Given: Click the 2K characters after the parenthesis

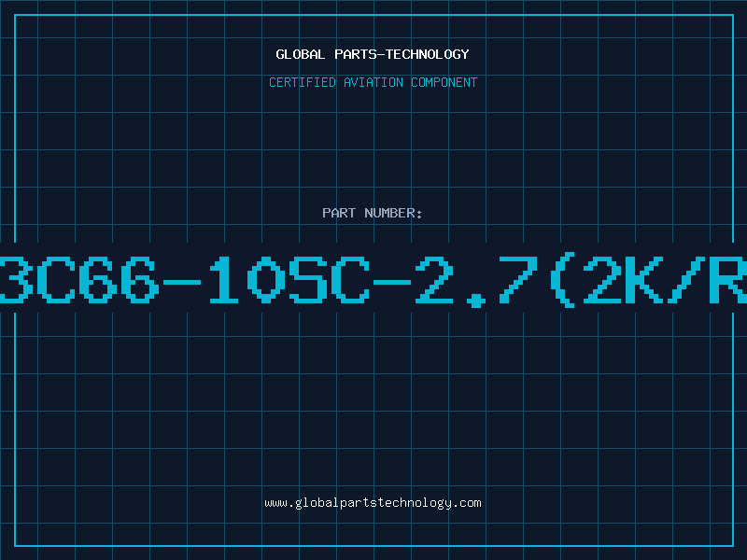Looking at the screenshot, I should pos(623,280).
